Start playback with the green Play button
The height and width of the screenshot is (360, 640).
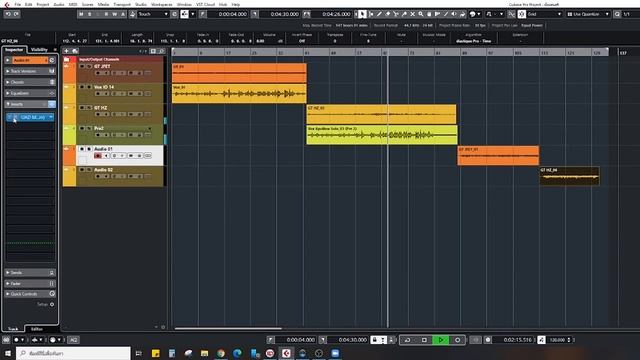pos(441,340)
